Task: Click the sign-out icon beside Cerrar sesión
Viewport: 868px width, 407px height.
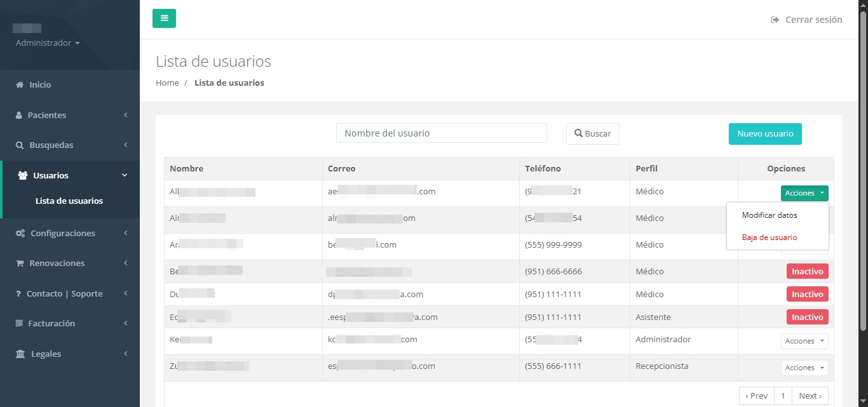Action: (775, 20)
